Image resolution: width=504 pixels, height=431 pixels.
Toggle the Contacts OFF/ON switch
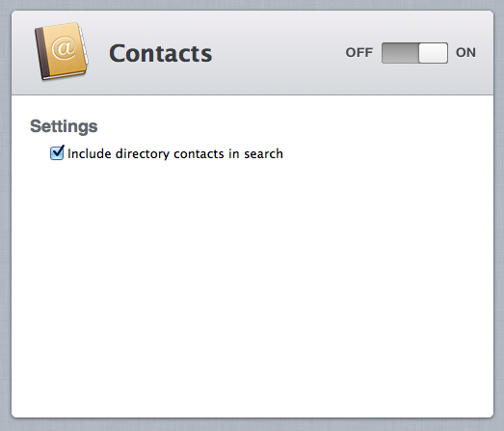(414, 53)
